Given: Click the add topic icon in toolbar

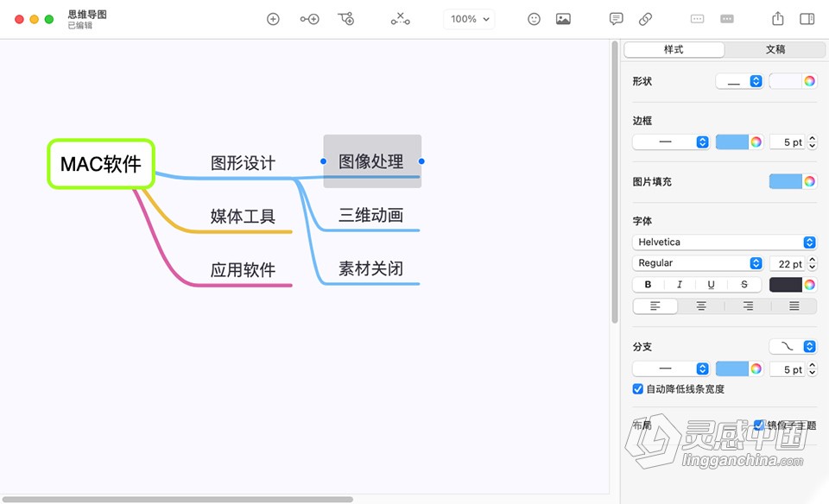Looking at the screenshot, I should coord(273,18).
